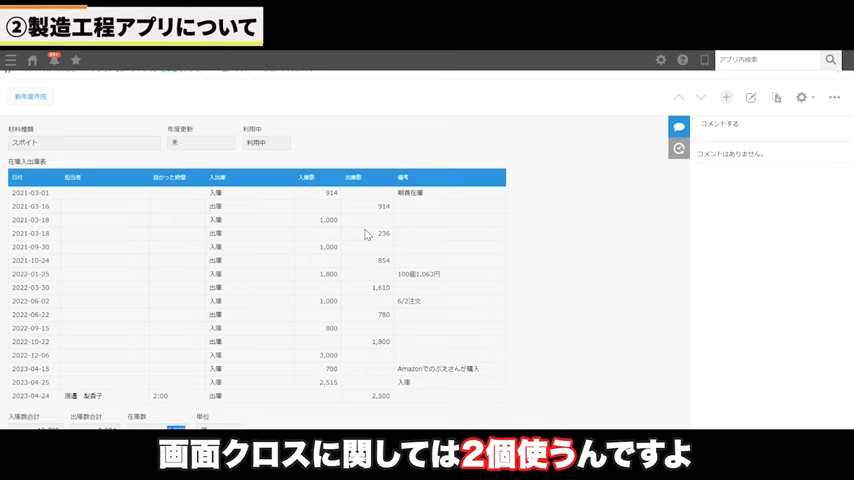Open the app settings gear dropdown
The image size is (854, 480).
[805, 98]
